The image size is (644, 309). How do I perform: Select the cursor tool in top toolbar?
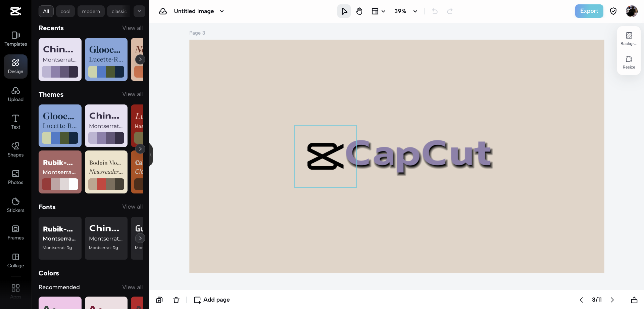(344, 11)
